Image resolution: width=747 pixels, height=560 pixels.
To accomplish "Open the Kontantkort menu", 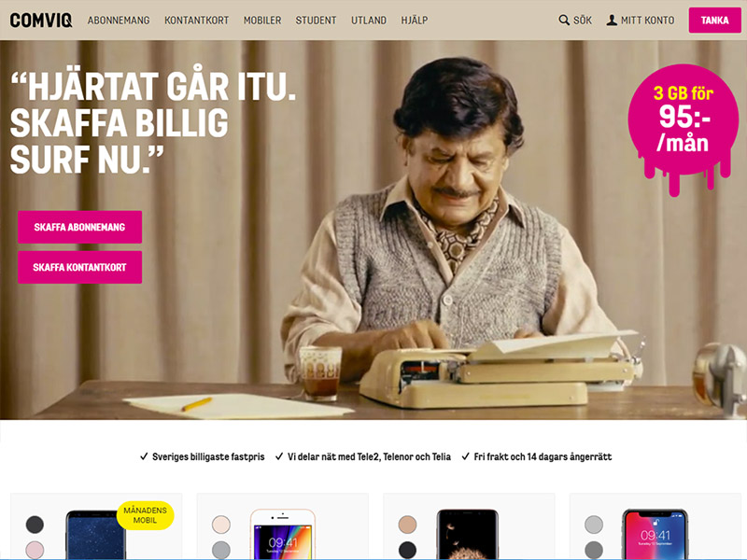I will point(196,20).
